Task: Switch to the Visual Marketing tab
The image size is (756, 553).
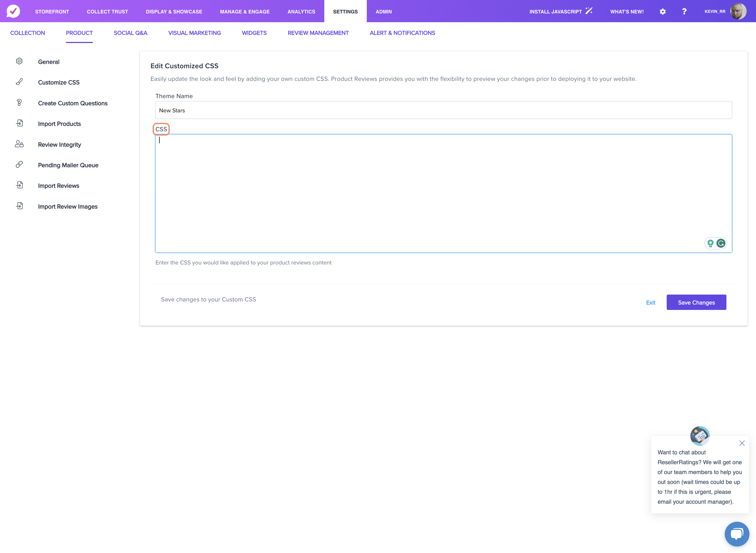Action: (x=195, y=33)
